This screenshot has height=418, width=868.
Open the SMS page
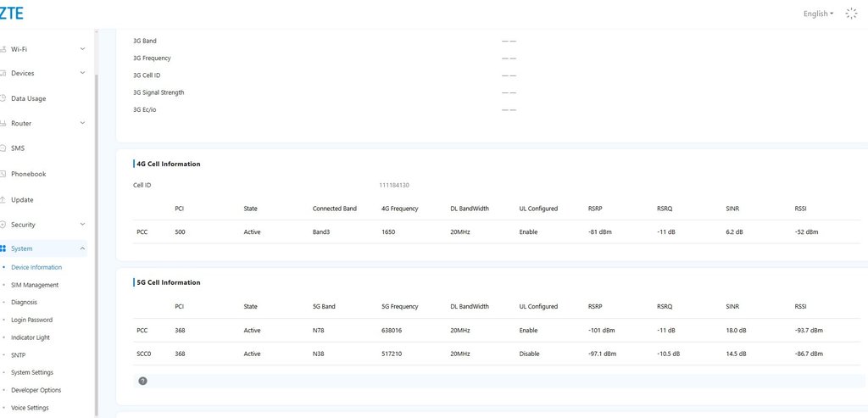pos(18,148)
